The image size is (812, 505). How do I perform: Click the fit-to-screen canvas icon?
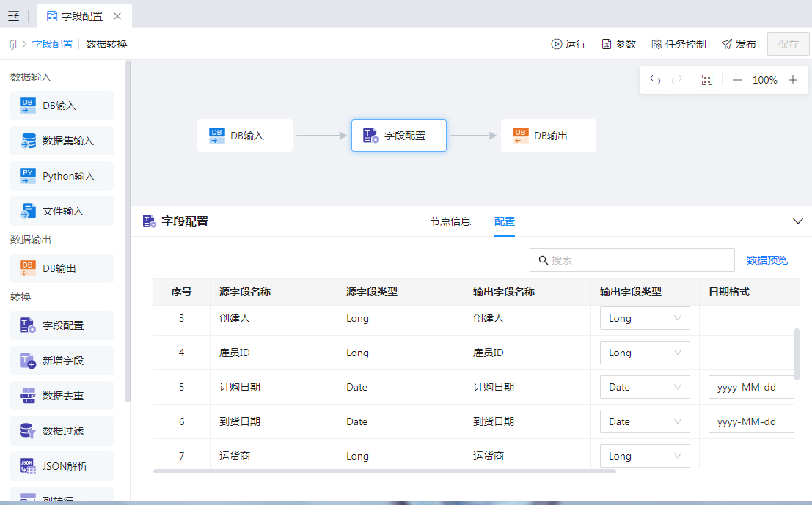[707, 80]
